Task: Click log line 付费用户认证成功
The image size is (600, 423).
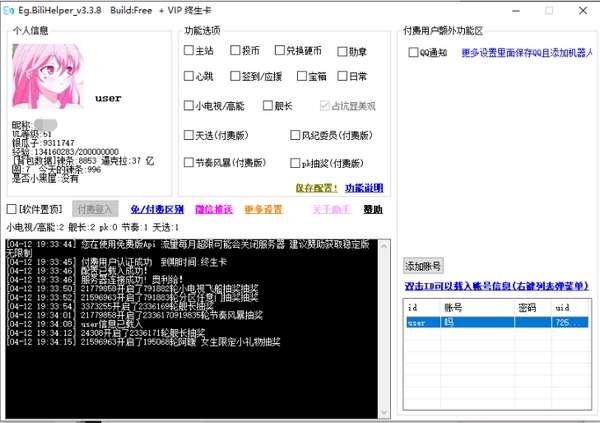Action: click(x=117, y=262)
